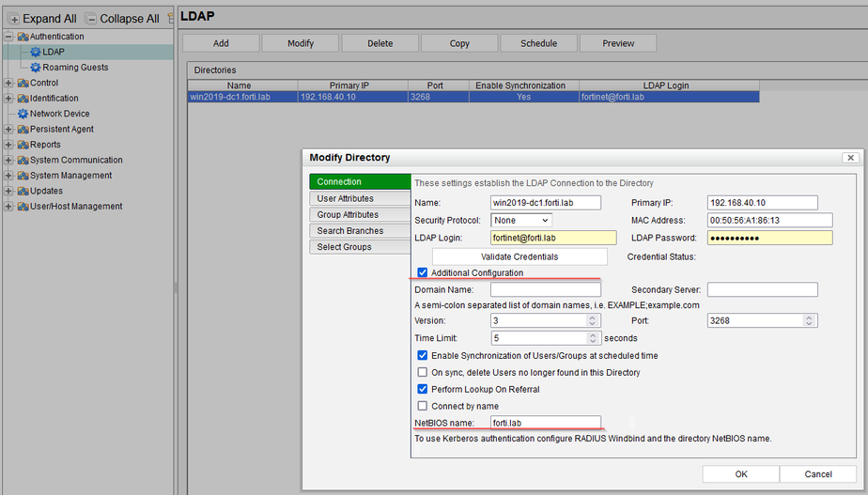Click the Secondary Server input field
The width and height of the screenshot is (868, 495).
point(763,289)
